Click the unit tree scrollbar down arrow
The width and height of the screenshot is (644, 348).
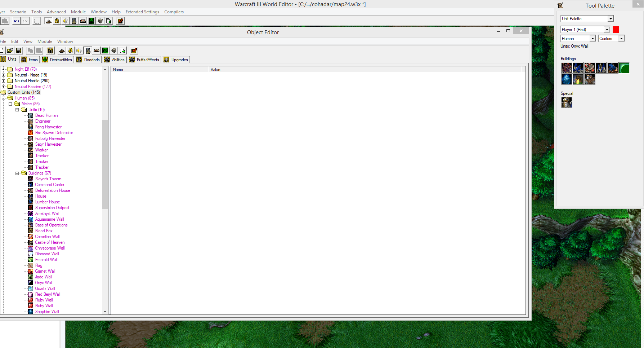[105, 312]
